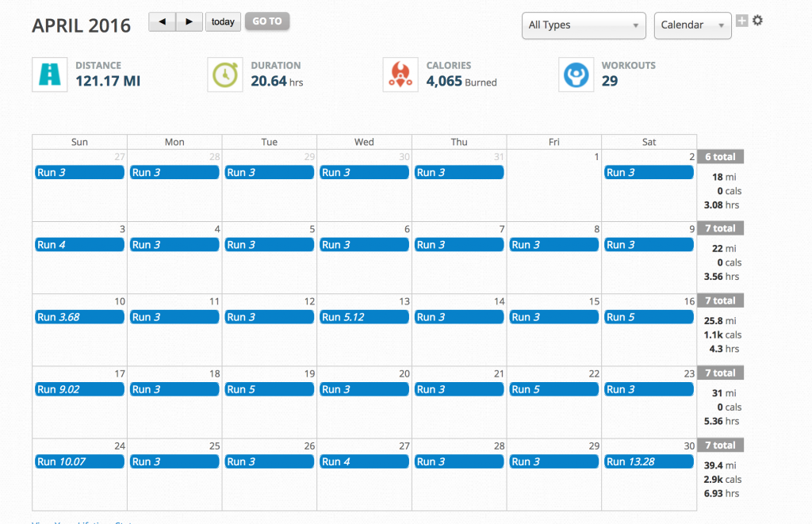Open the Run 10.07 workout entry
The image size is (812, 524).
pos(80,461)
